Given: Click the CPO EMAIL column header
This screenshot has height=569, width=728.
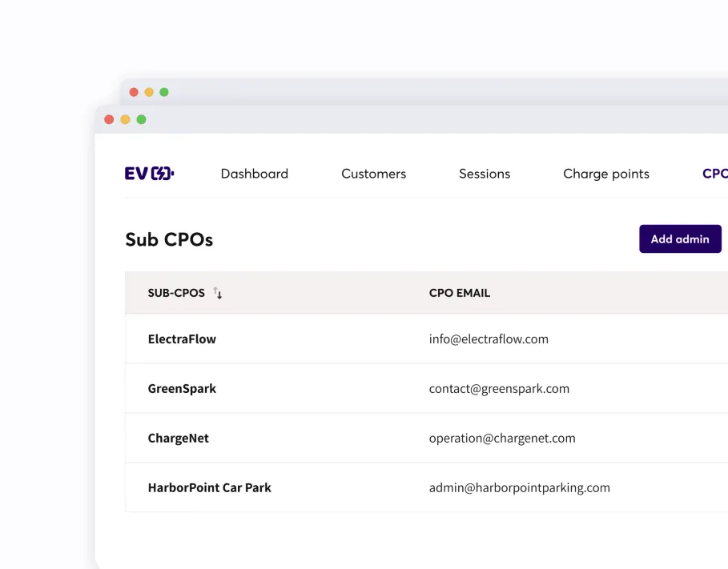Looking at the screenshot, I should click(x=459, y=293).
